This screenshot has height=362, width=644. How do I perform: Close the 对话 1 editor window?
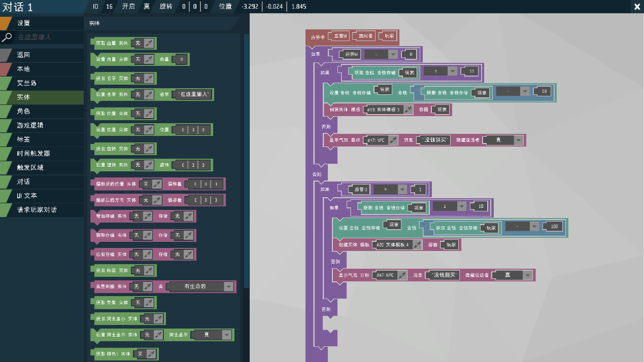coord(637,7)
